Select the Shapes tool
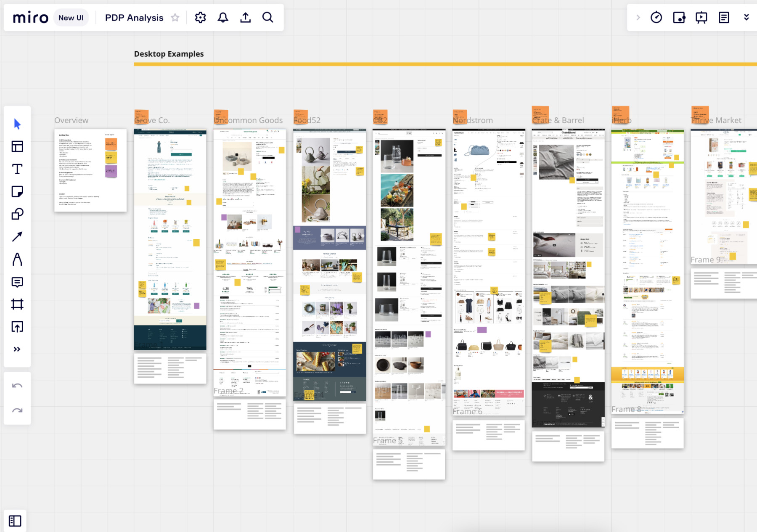Viewport: 757px width, 532px height. coord(17,214)
